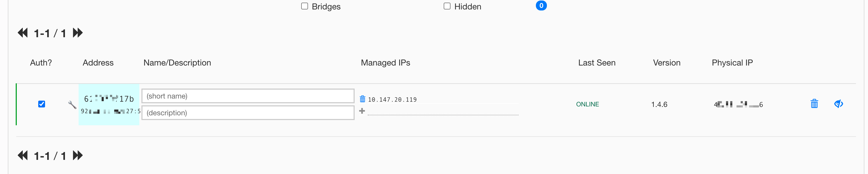Focus the member description input field
Viewport: 868px width, 174px height.
tap(248, 113)
